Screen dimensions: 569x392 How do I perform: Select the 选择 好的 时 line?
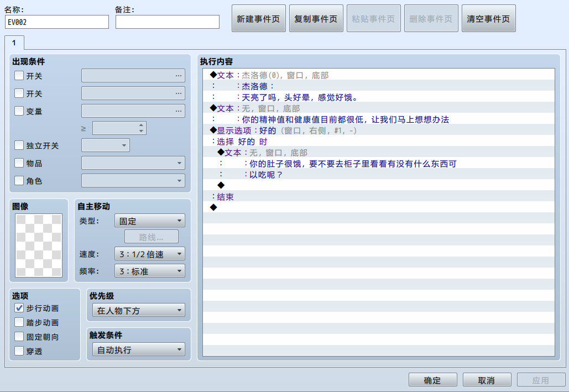[378, 142]
